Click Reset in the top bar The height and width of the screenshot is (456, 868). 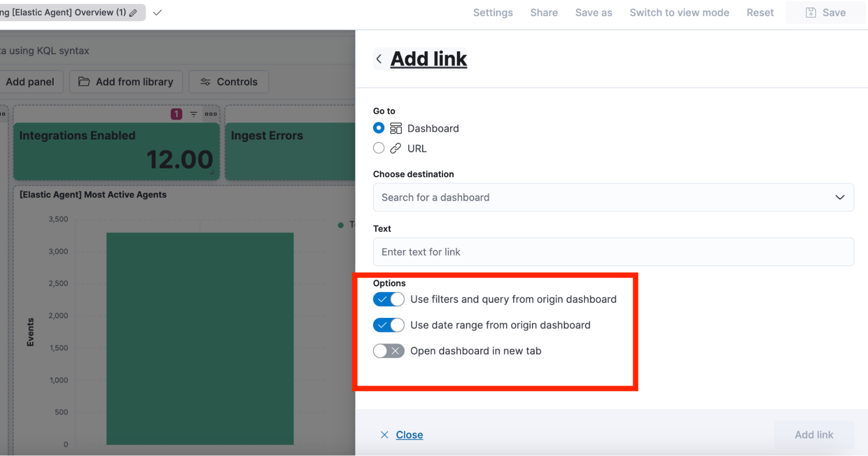coord(760,13)
